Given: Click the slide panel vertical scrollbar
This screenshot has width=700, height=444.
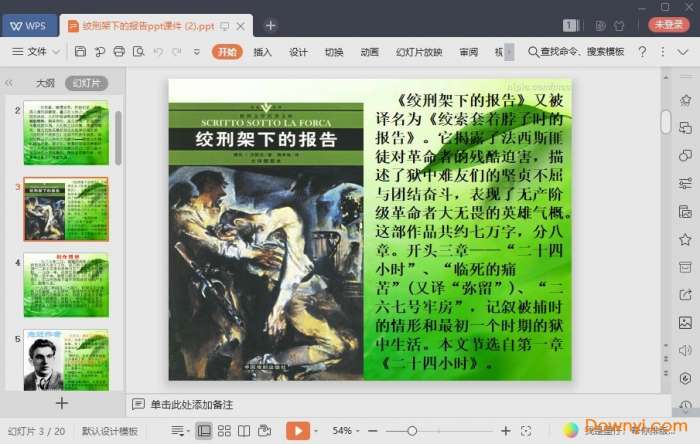Looking at the screenshot, I should click(x=118, y=138).
